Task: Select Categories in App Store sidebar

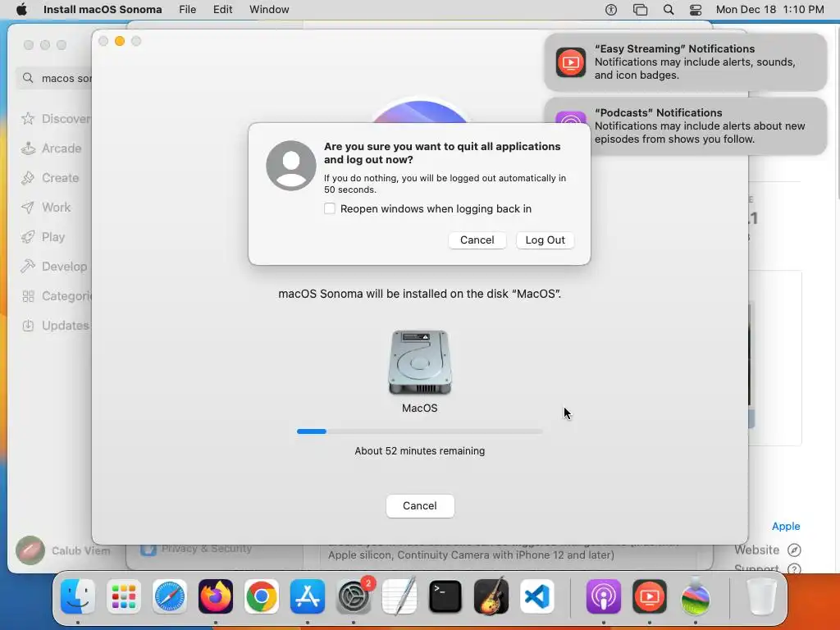Action: (x=57, y=295)
